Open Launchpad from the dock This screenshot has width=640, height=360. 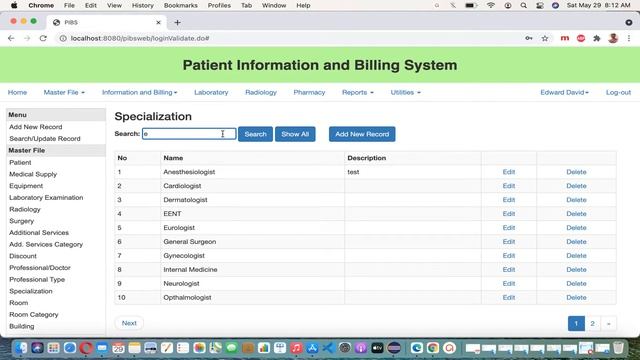pos(53,348)
